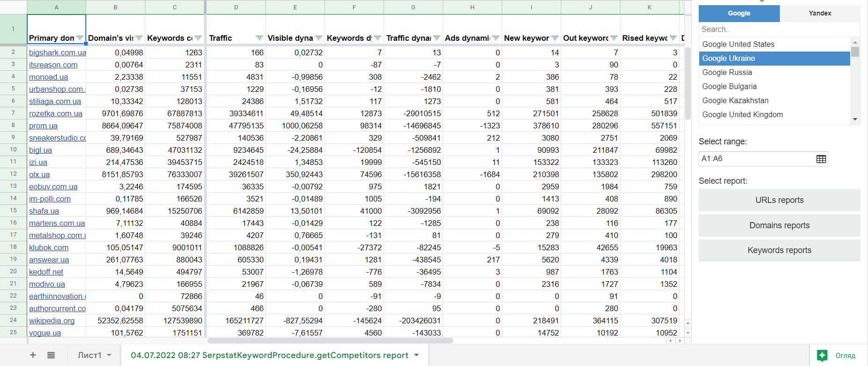This screenshot has width=868, height=366.
Task: Open the Keywords reports button
Action: (x=779, y=250)
